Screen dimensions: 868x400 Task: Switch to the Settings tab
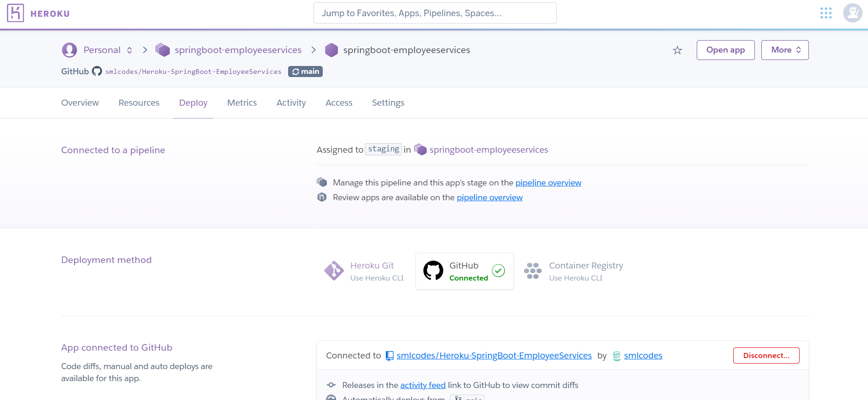coord(388,103)
